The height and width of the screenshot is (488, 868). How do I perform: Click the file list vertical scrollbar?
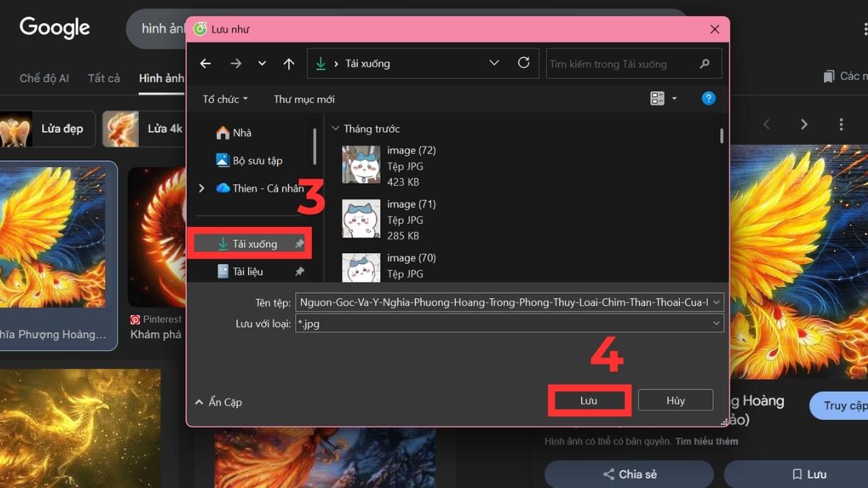pos(721,137)
